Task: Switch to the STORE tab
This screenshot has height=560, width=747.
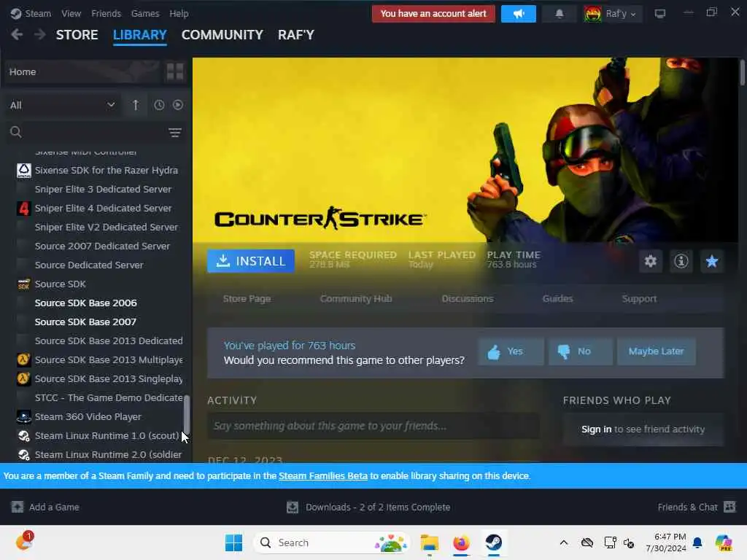Action: coord(77,35)
